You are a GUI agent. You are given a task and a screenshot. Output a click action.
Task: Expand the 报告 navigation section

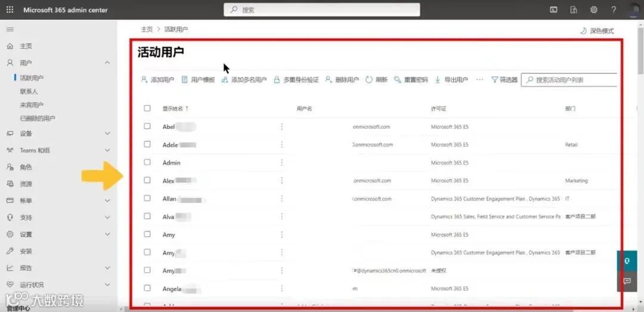pos(107,268)
